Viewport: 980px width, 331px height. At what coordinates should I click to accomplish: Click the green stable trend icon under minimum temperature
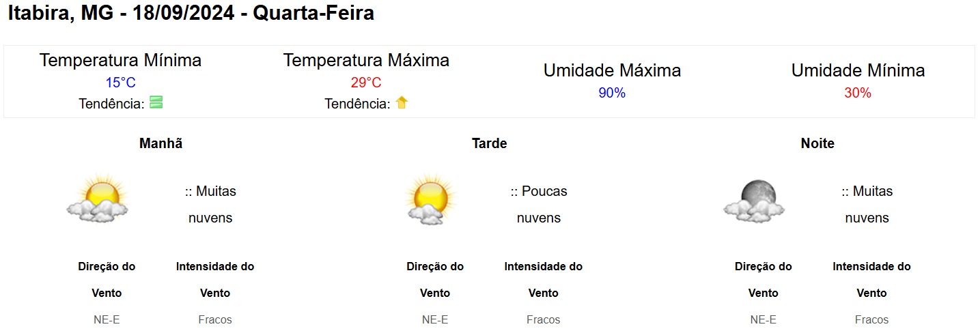pyautogui.click(x=156, y=103)
